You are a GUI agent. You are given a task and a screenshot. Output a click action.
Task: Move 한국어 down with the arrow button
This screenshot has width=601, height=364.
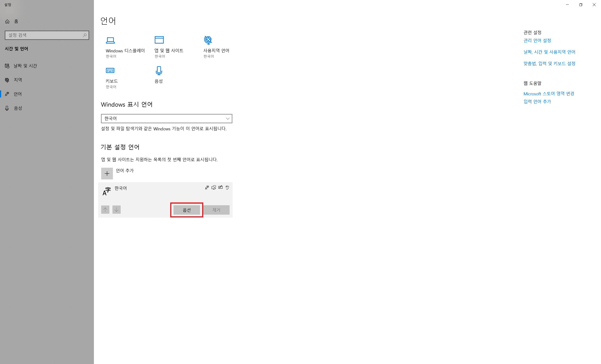click(x=116, y=209)
